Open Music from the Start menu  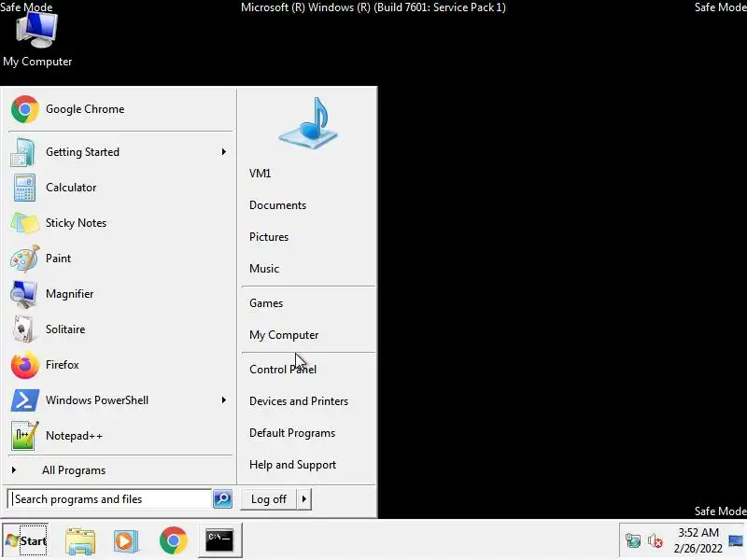click(264, 269)
